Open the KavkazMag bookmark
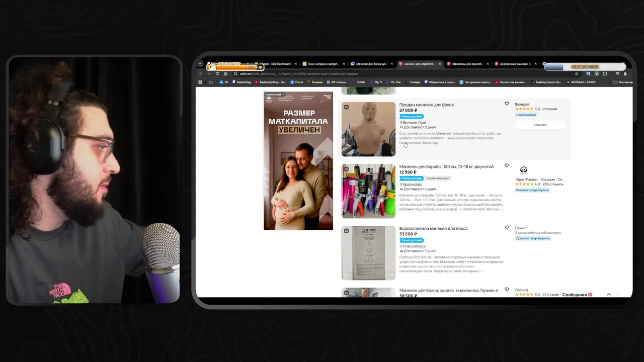Viewport: 644px width, 362px height. [241, 82]
